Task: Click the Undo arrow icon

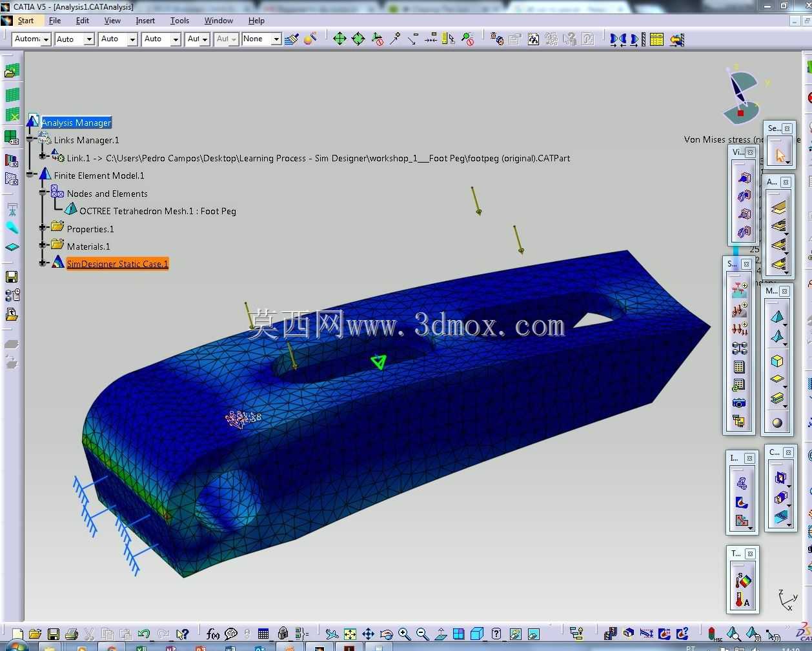Action: coord(144,634)
